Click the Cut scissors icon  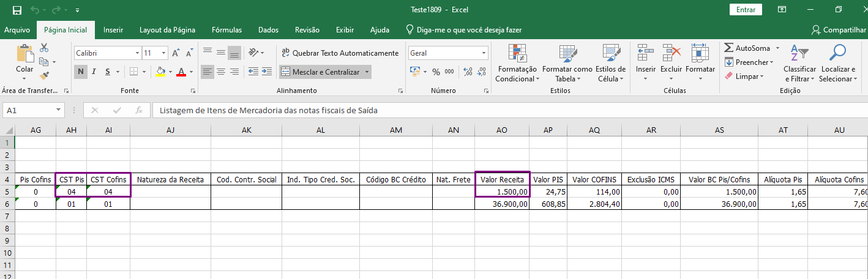point(44,48)
